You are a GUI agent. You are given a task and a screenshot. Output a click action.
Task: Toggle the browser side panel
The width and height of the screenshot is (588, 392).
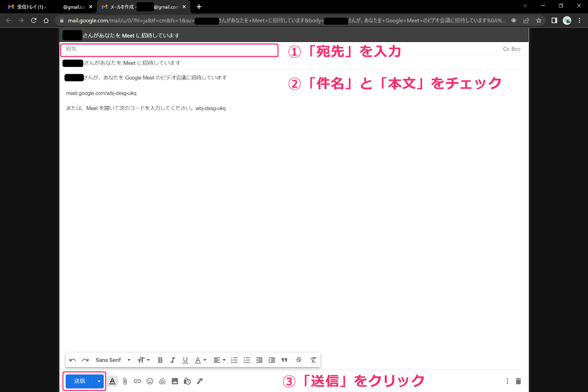click(x=554, y=20)
